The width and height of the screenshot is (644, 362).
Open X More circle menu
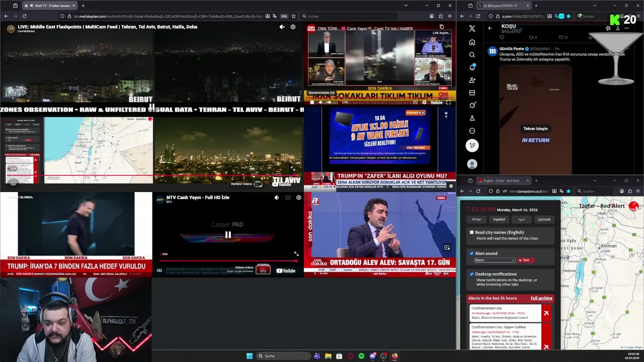472,131
